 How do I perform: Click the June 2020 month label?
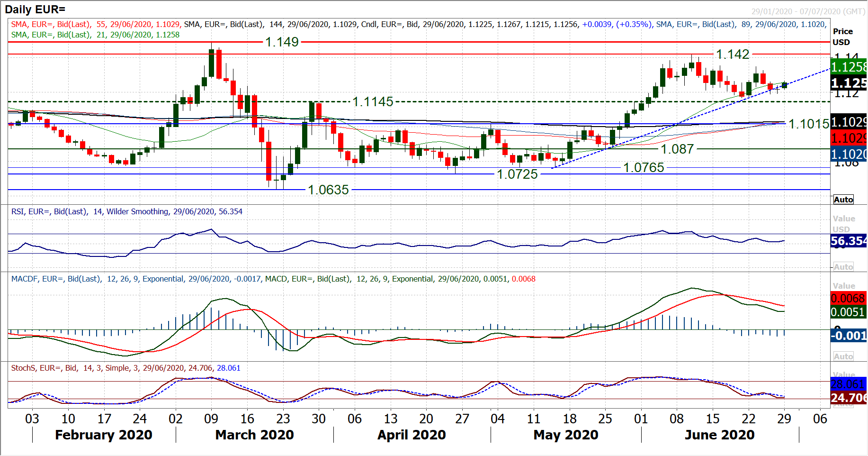tap(719, 435)
